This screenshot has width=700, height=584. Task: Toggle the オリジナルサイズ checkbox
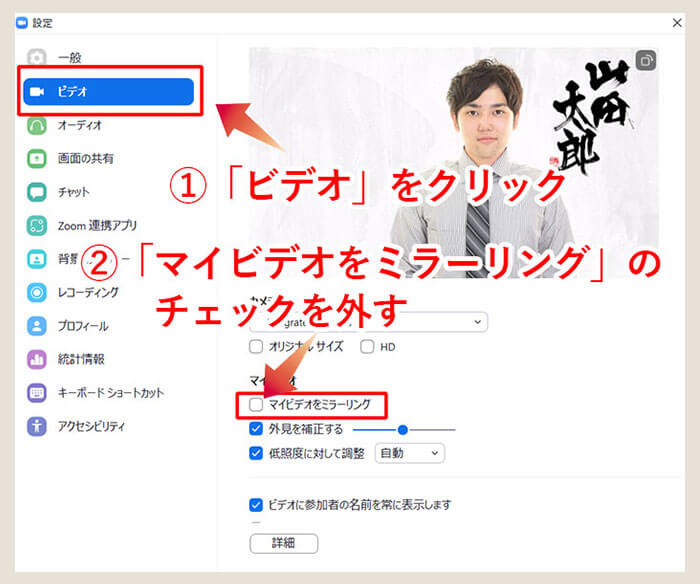click(x=257, y=347)
